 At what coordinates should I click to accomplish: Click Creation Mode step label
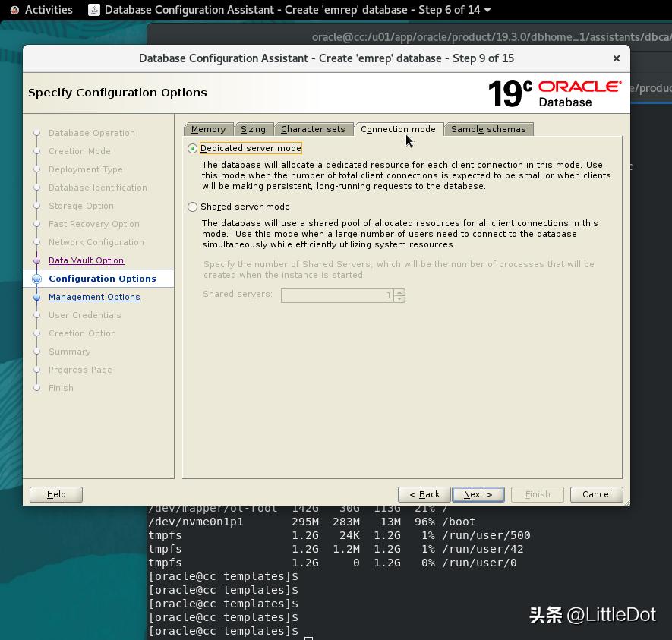tap(80, 151)
